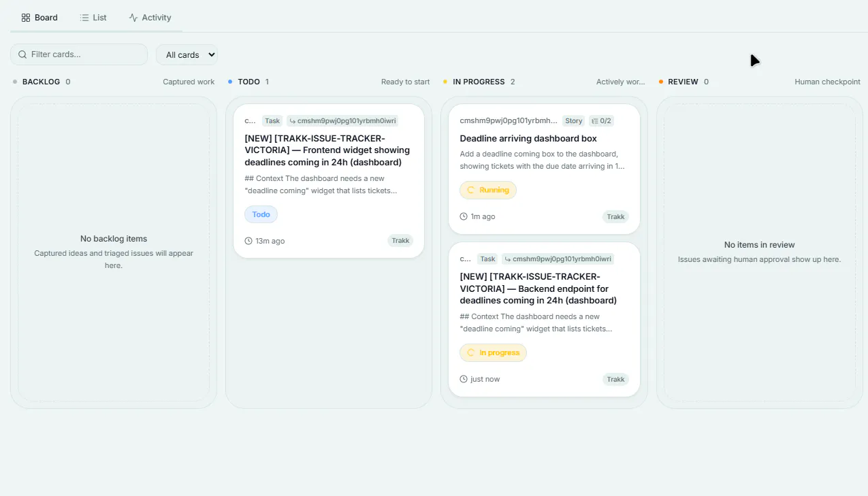The image size is (868, 496).
Task: Open the Backend endpoint card title
Action: tap(539, 288)
